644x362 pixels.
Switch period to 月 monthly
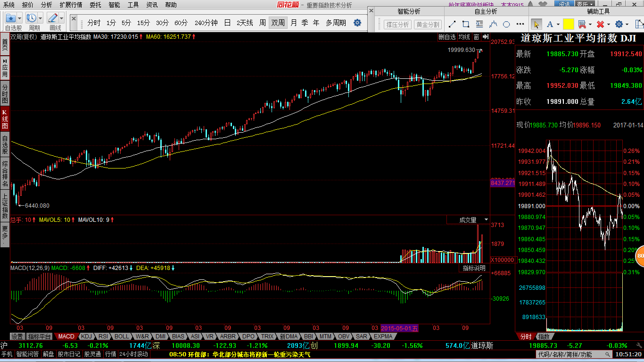click(294, 23)
